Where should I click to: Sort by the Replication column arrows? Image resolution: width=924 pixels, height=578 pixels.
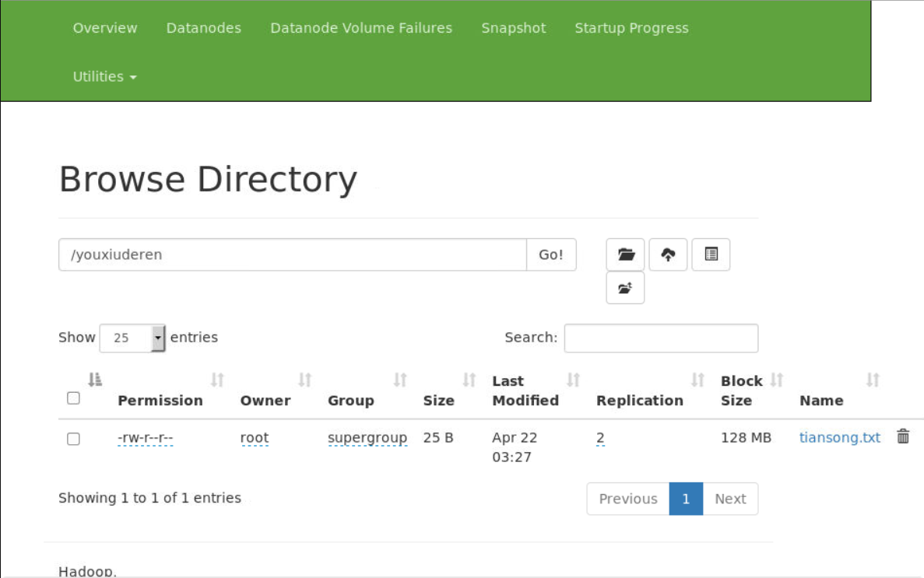click(697, 380)
